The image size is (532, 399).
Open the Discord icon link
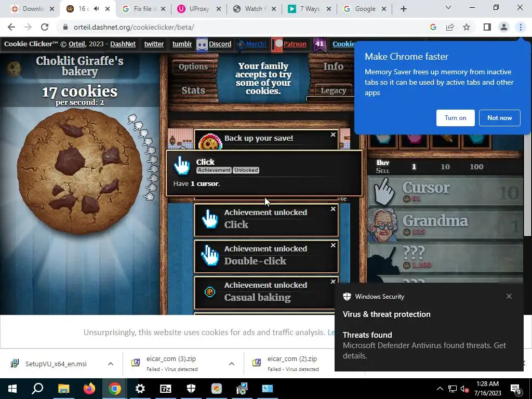[202, 45]
